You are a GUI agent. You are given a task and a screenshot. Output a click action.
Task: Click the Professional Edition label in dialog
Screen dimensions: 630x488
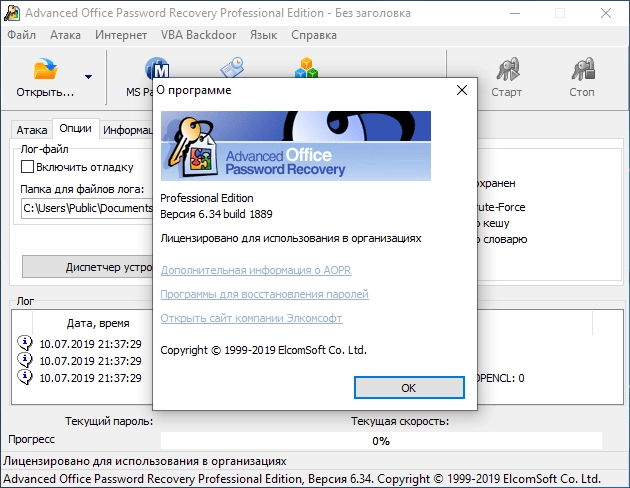coord(207,198)
